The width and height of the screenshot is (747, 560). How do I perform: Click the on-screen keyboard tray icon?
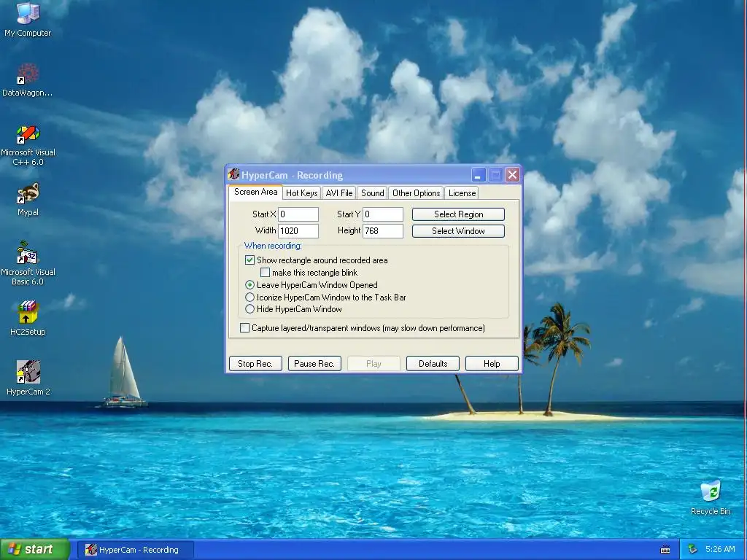pyautogui.click(x=665, y=550)
